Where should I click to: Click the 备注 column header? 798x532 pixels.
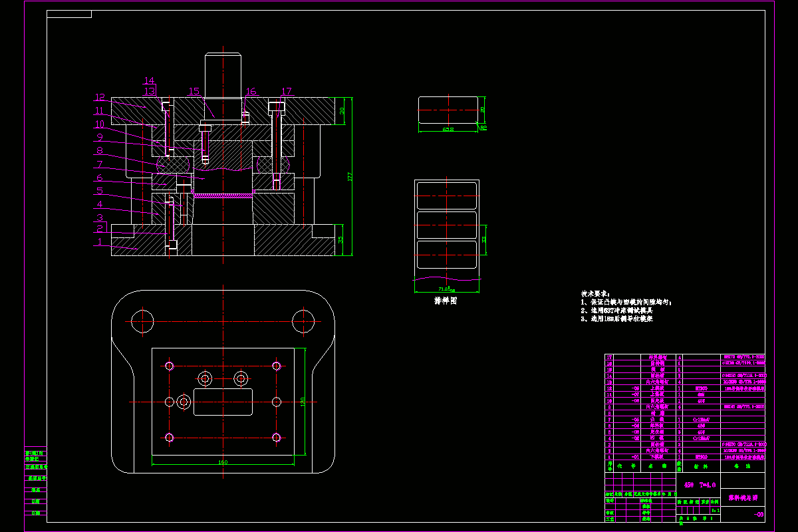click(742, 466)
